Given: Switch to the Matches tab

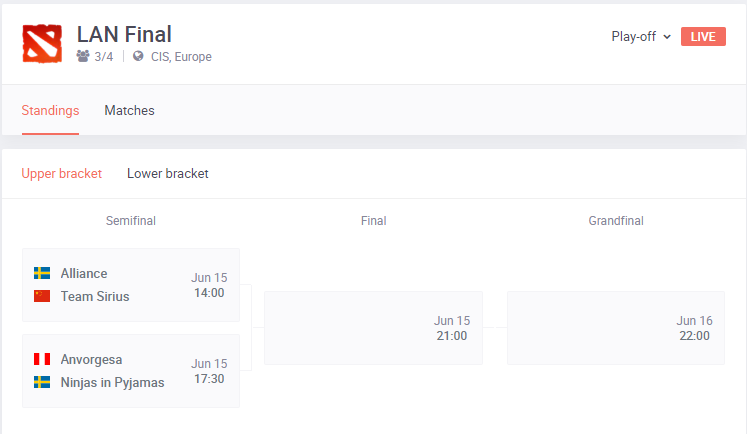Looking at the screenshot, I should [x=130, y=111].
